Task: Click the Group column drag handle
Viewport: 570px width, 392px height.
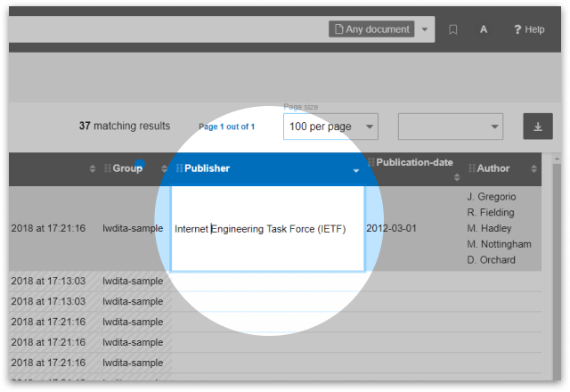Action: click(x=108, y=168)
